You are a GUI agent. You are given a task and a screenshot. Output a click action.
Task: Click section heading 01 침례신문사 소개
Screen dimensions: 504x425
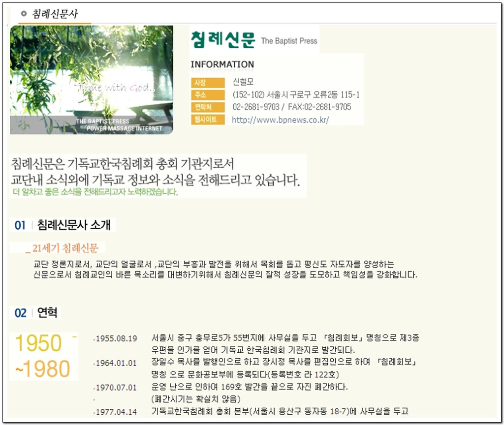(x=63, y=224)
